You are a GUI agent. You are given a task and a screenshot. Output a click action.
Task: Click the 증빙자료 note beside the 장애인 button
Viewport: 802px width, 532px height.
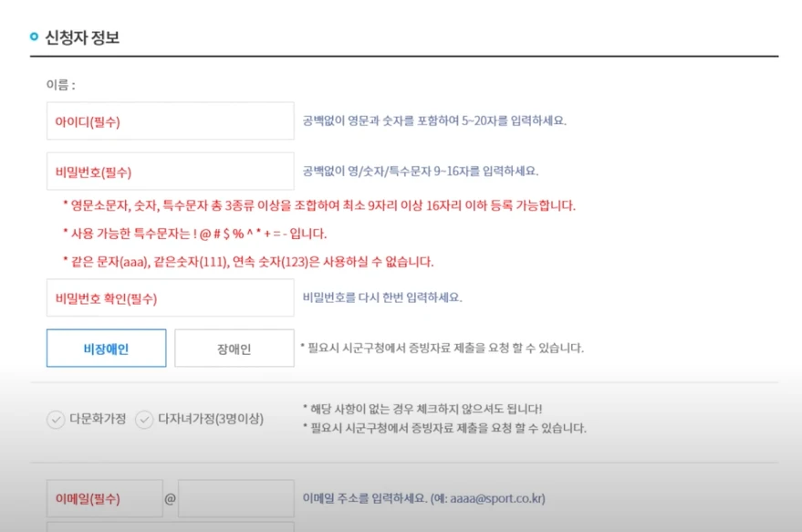click(442, 348)
